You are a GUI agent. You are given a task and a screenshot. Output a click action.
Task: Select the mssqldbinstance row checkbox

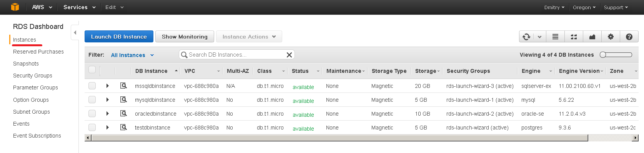[x=92, y=86]
